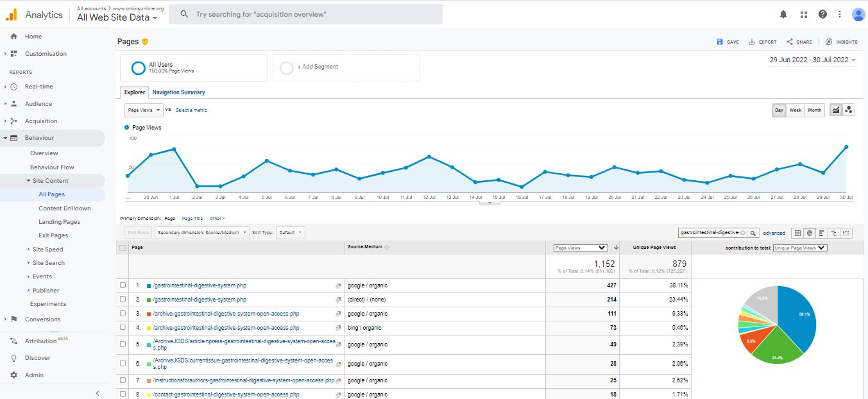Open the date range 29 Jun 2022 - 30 Jul 2022 picker
868x399 pixels.
point(813,60)
